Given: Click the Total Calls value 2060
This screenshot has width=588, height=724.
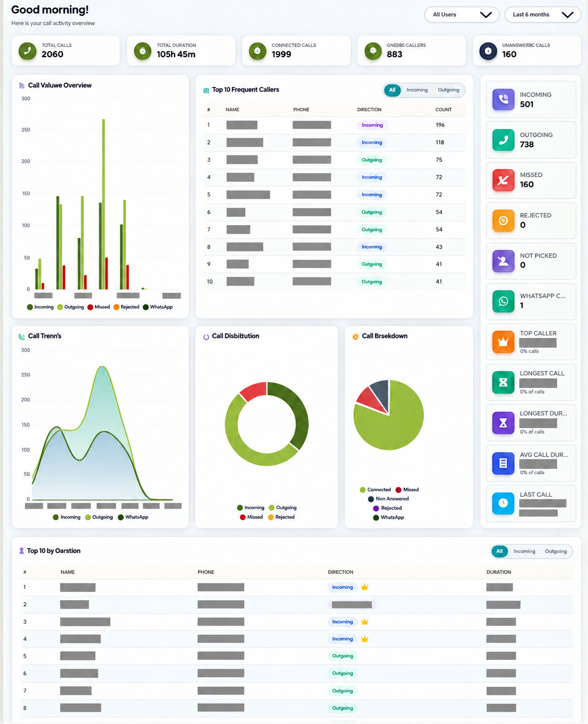Looking at the screenshot, I should point(53,54).
